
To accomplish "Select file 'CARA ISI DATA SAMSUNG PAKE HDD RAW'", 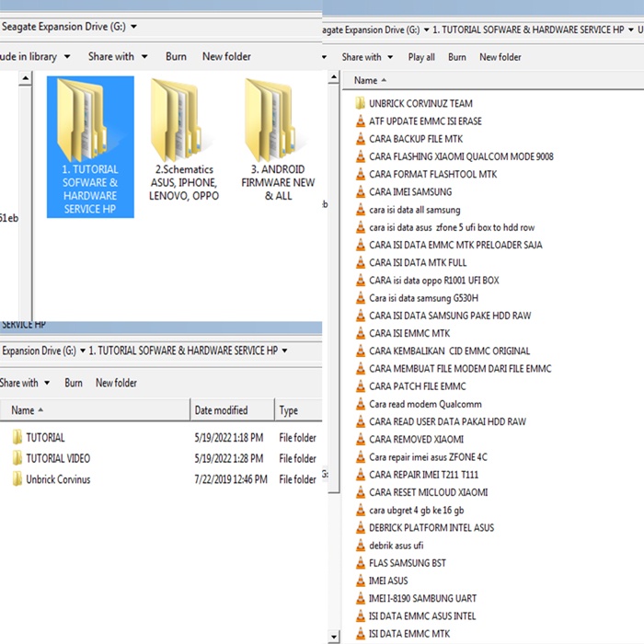I will [x=450, y=316].
